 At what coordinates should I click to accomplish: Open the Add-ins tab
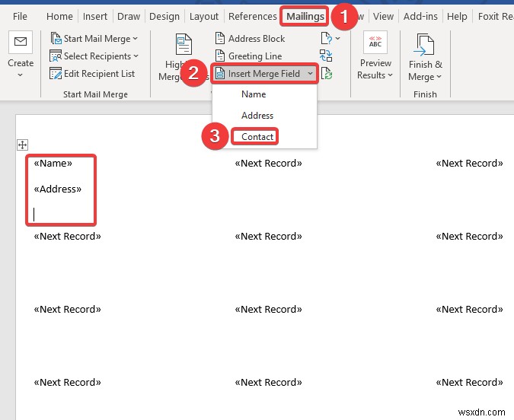[420, 17]
